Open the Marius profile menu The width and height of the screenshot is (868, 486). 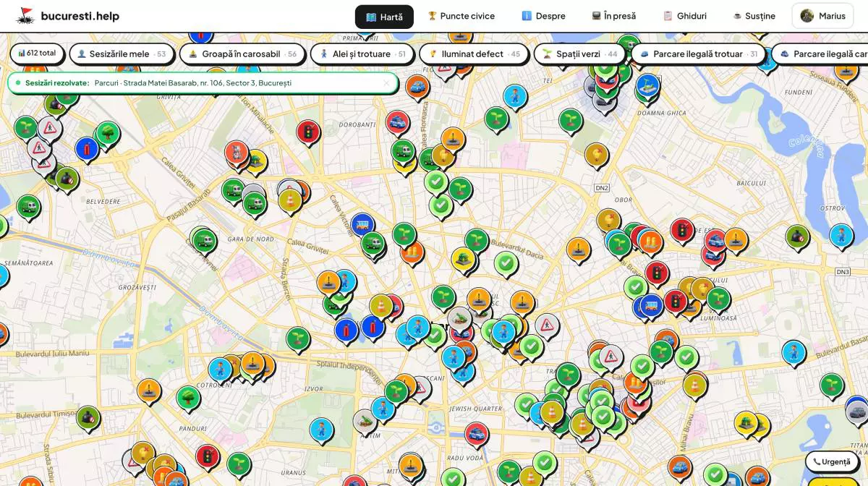coord(822,16)
